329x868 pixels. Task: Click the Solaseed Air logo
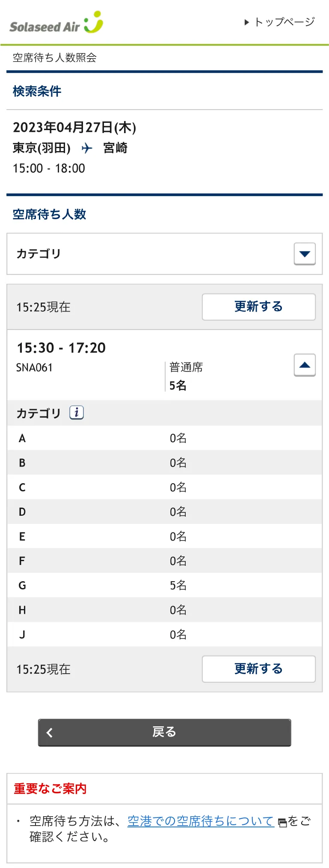(x=56, y=23)
